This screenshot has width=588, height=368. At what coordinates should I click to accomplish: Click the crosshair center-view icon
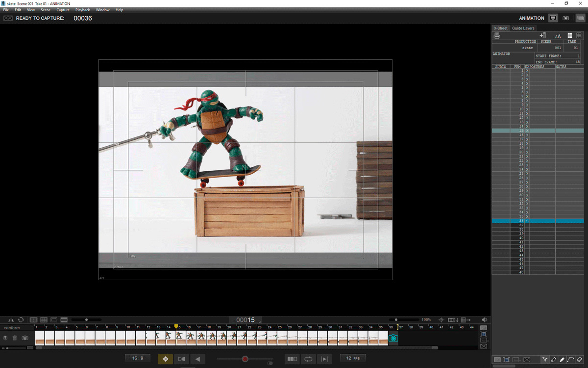pyautogui.click(x=441, y=320)
